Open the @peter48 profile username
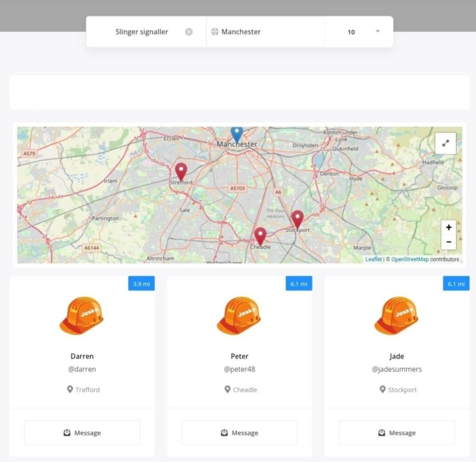The image size is (476, 462). (x=239, y=370)
